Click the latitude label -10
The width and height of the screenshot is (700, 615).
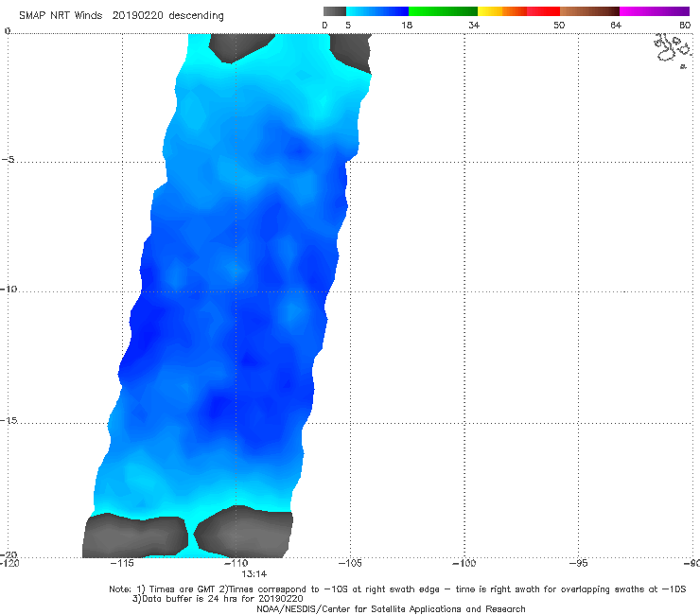(x=9, y=289)
